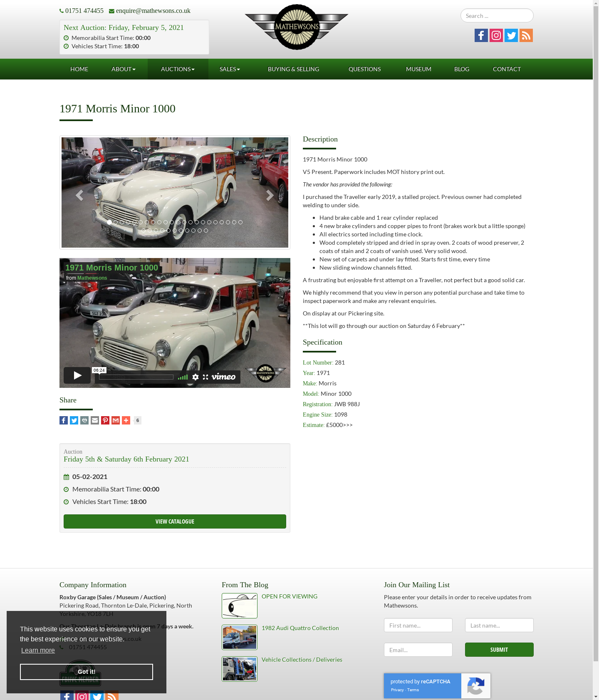Open the header RSS feed icon
Image resolution: width=599 pixels, height=700 pixels.
coord(526,35)
